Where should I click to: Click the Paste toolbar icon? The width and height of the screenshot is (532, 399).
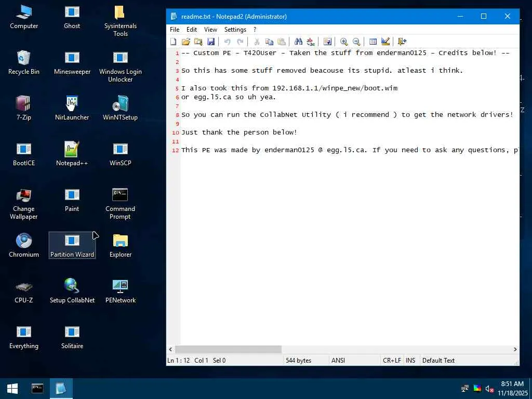[282, 42]
